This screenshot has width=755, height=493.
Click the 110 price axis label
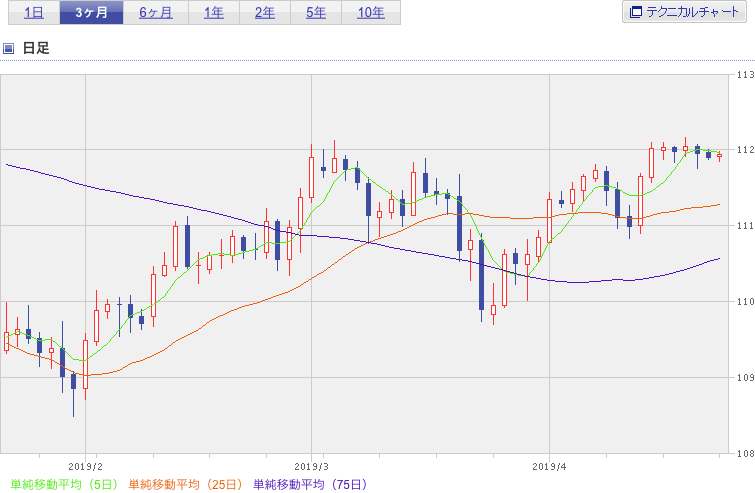click(745, 301)
